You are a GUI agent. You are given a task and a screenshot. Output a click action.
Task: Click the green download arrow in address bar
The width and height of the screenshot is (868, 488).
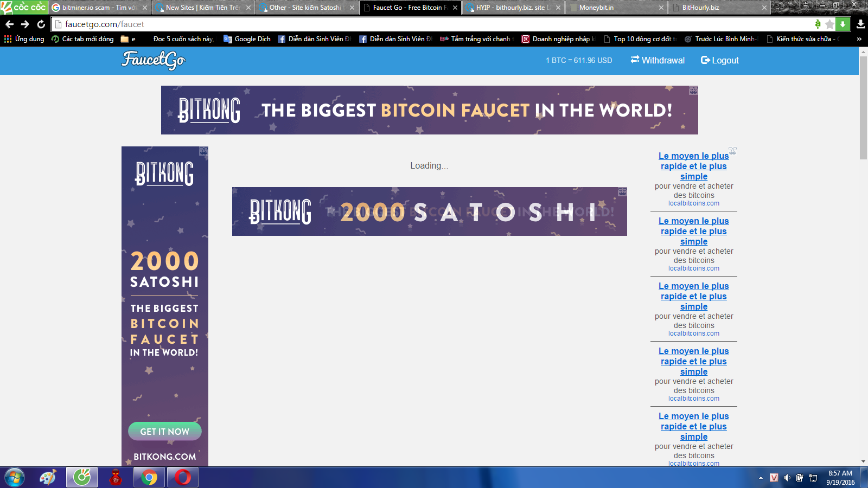coord(843,24)
